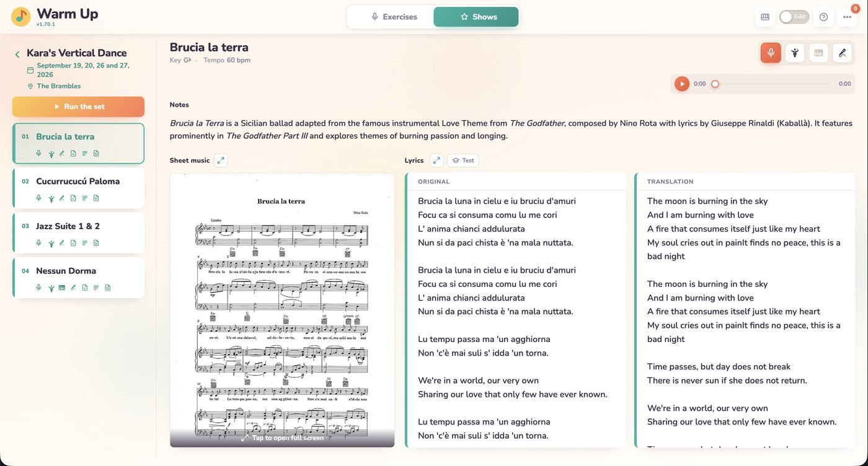Click The Brambles venue text

59,86
